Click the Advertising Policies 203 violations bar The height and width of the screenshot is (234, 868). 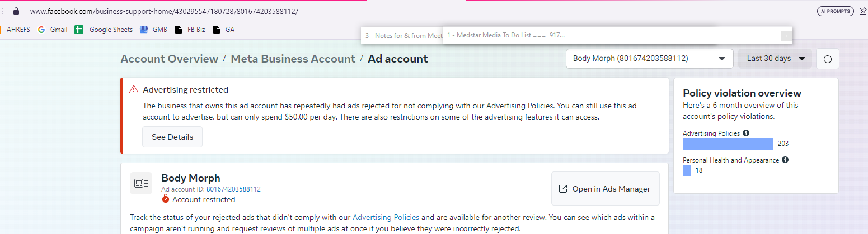coord(728,144)
